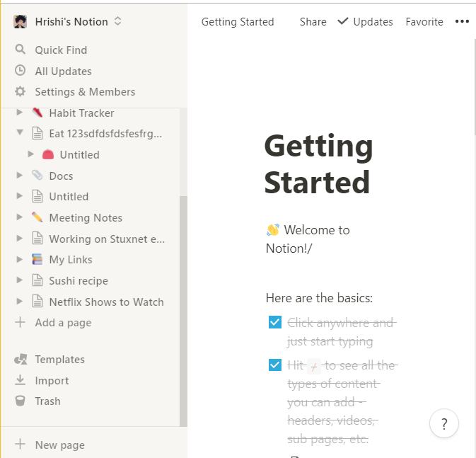Image resolution: width=476 pixels, height=458 pixels.
Task: Click the All Updates clock icon
Action: point(20,71)
